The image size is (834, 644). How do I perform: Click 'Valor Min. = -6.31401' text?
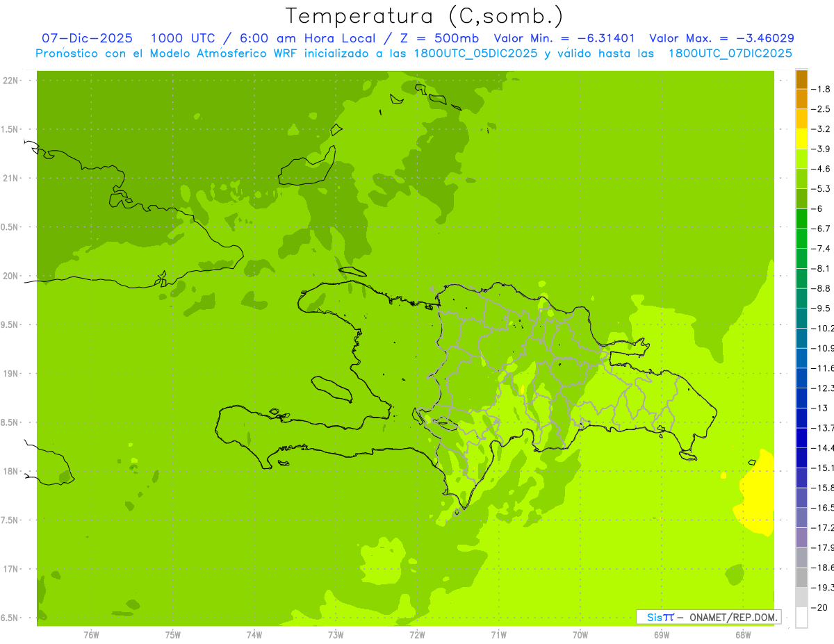[564, 38]
